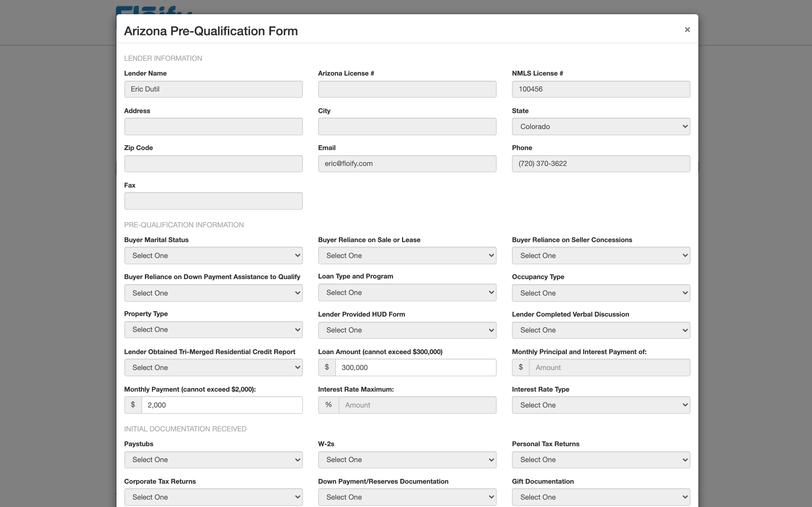Expand the Loan Type and Program selector

pyautogui.click(x=407, y=292)
